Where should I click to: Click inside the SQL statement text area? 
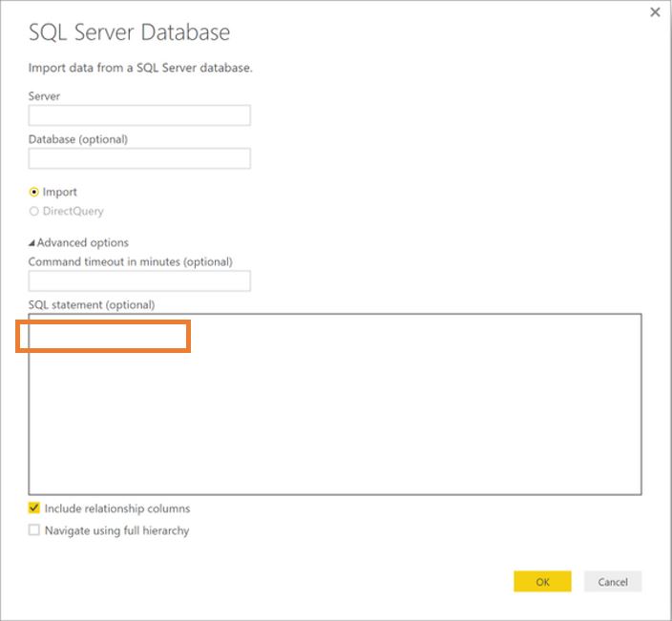coord(335,404)
